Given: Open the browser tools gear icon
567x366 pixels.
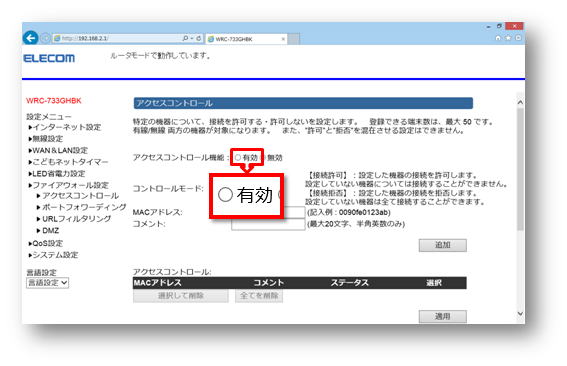Looking at the screenshot, I should (x=519, y=38).
